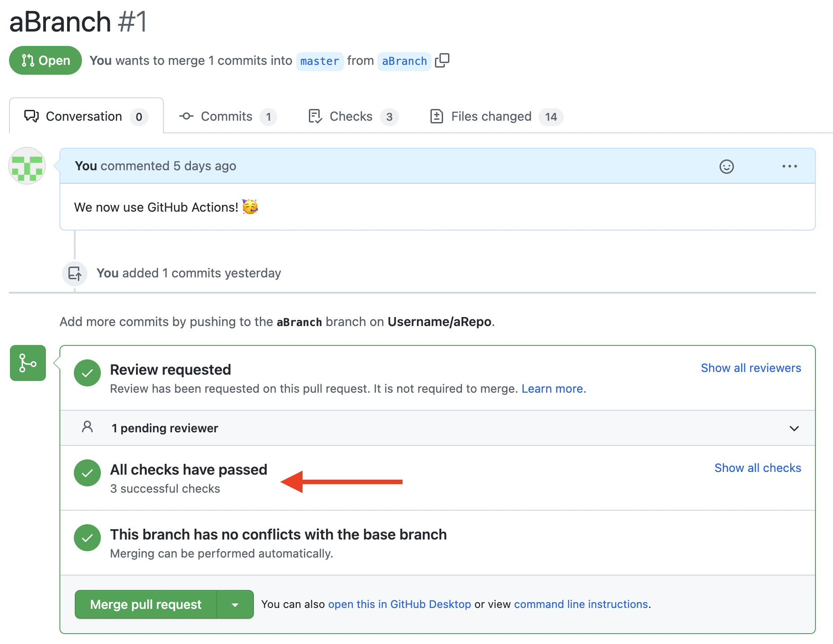This screenshot has height=644, width=833.
Task: Open the Files changed tab
Action: 497,117
